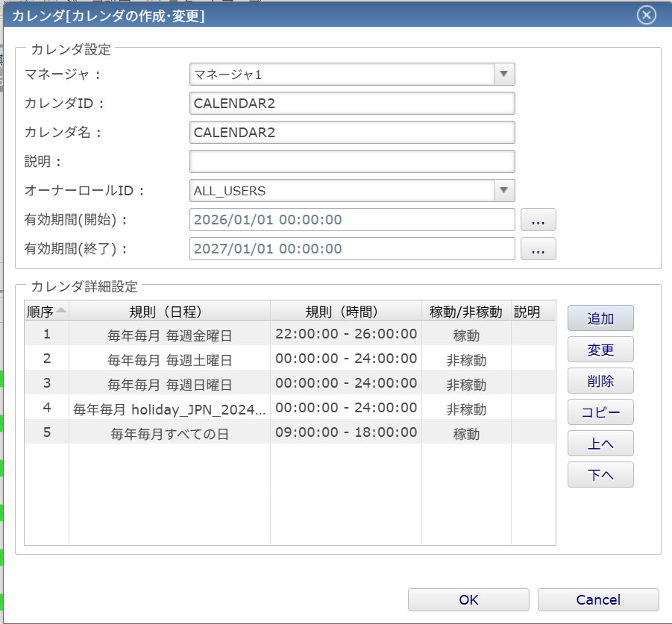The image size is (672, 624).
Task: Open the オーナーロールID dropdown arrow
Action: (504, 190)
